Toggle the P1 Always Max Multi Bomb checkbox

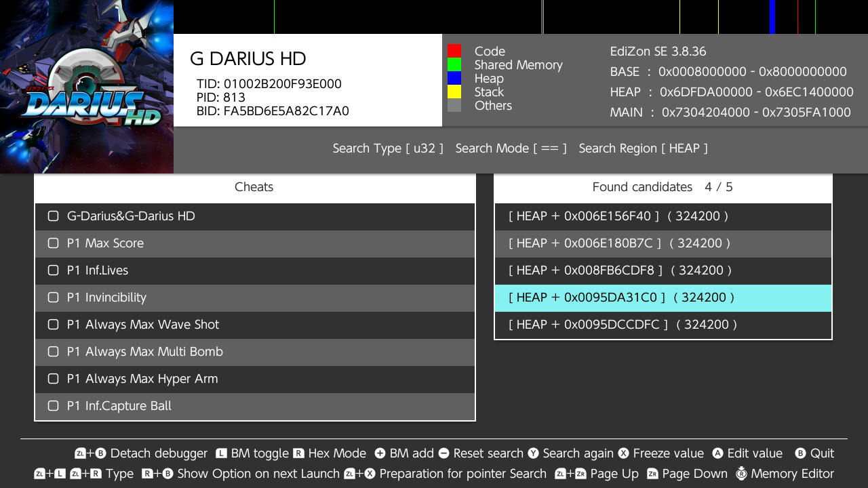click(x=54, y=352)
